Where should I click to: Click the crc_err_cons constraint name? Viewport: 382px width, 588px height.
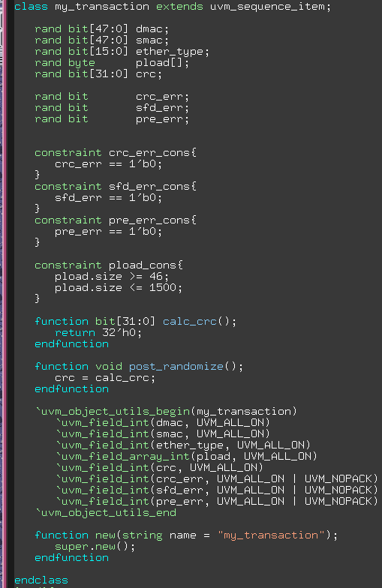[x=149, y=153]
